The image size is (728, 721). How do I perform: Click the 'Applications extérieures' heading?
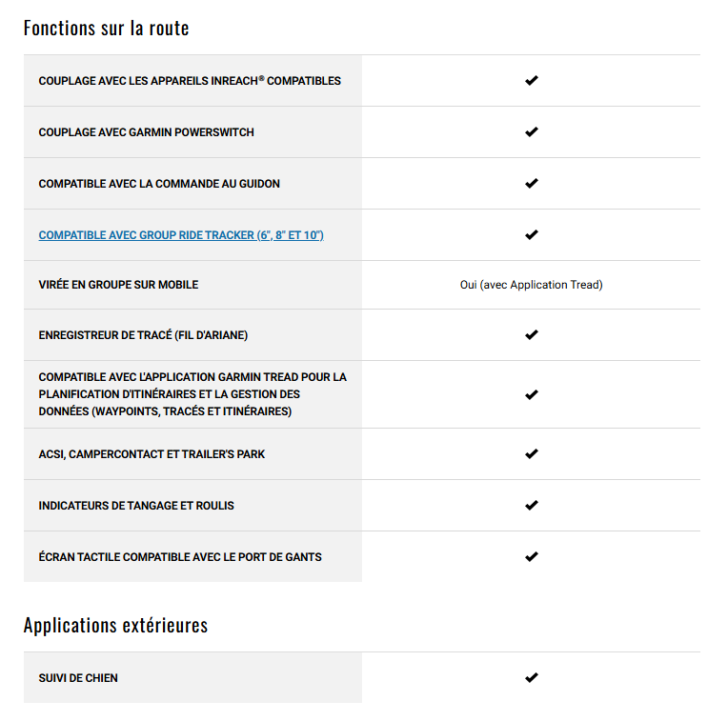115,626
